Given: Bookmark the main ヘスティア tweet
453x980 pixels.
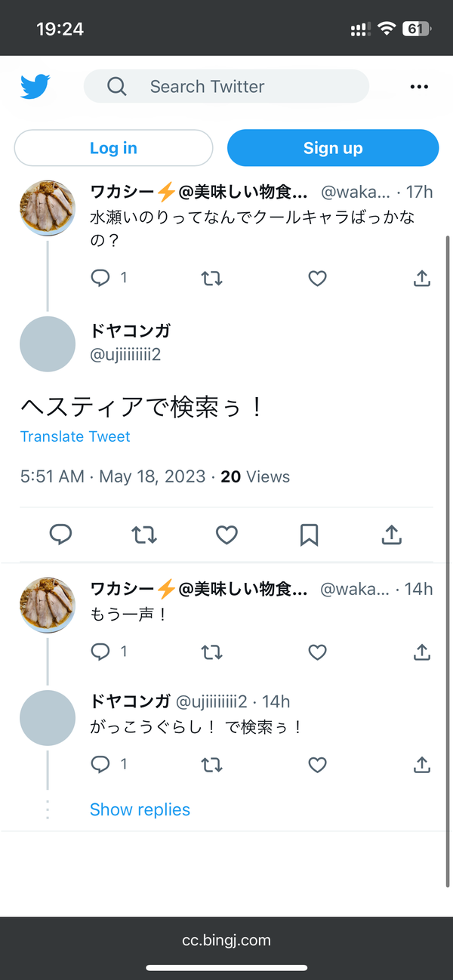Looking at the screenshot, I should point(309,535).
